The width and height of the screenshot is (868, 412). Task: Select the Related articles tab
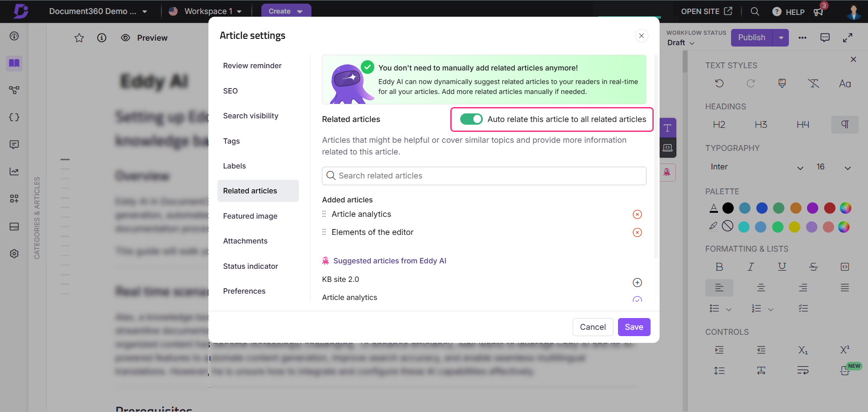258,191
